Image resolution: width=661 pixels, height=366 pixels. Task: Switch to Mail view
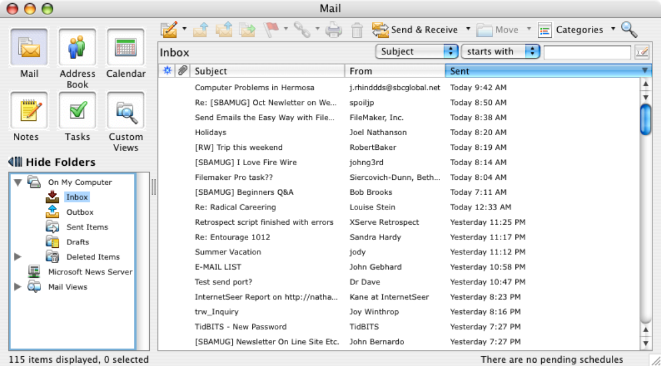29,53
